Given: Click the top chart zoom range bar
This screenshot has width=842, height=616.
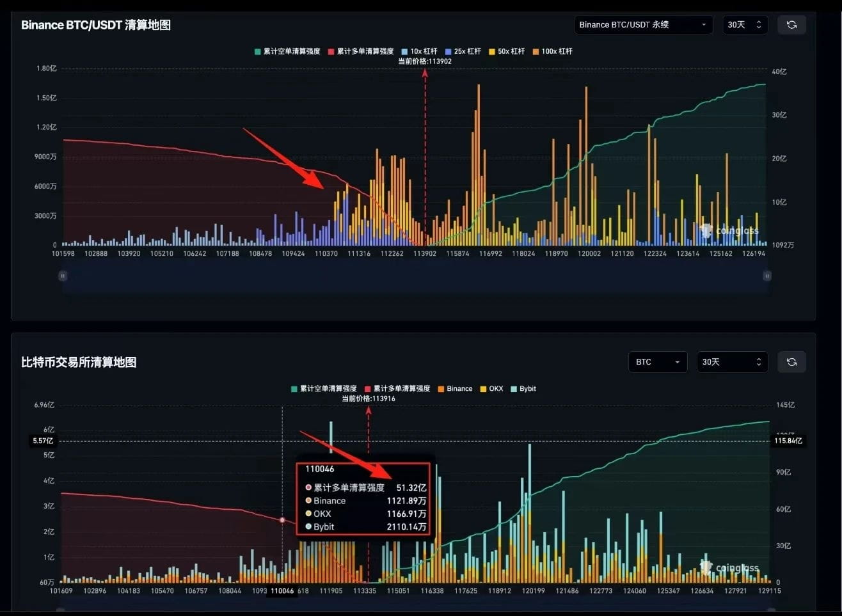Looking at the screenshot, I should (415, 276).
